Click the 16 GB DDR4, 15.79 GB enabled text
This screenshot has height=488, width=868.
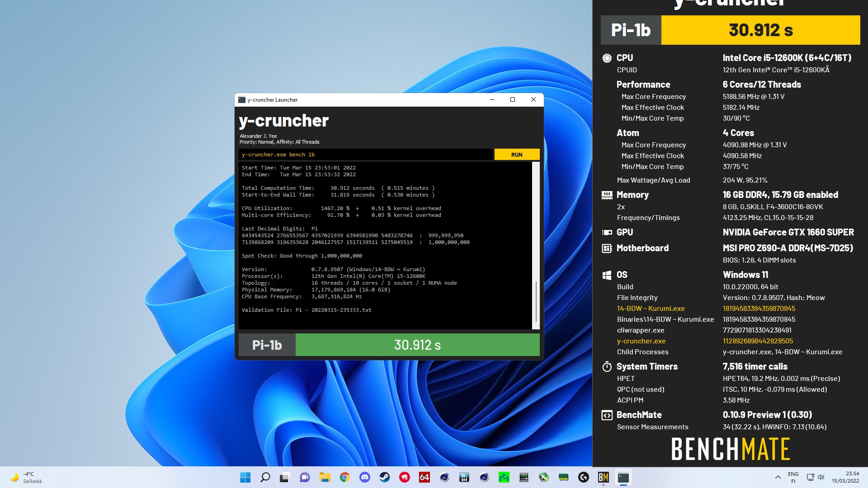click(780, 195)
